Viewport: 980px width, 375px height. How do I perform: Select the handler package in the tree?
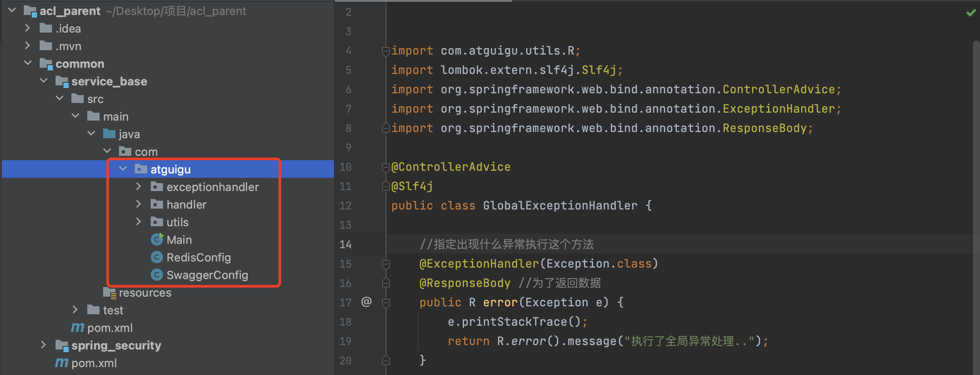point(186,205)
